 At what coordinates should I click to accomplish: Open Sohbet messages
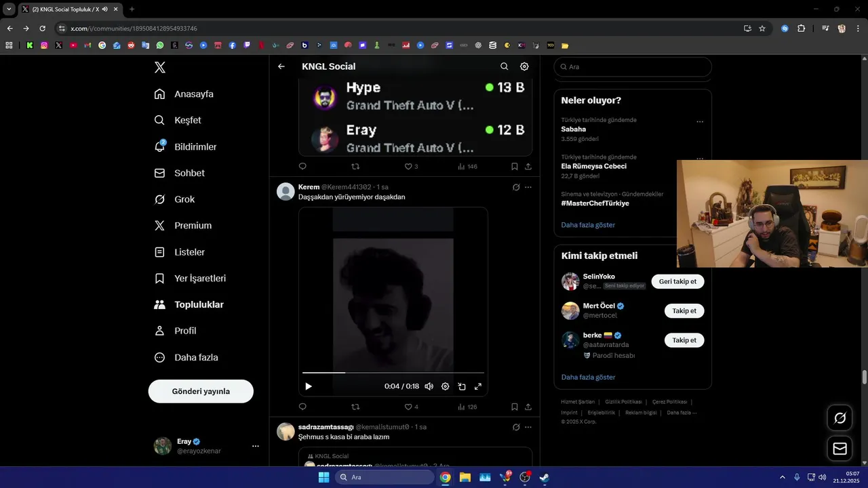pyautogui.click(x=179, y=173)
